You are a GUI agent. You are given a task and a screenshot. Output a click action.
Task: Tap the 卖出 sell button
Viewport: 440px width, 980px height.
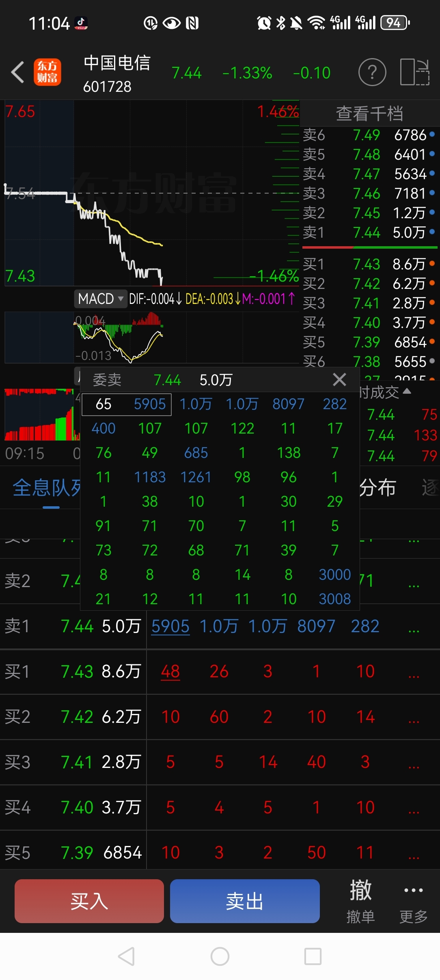point(245,901)
